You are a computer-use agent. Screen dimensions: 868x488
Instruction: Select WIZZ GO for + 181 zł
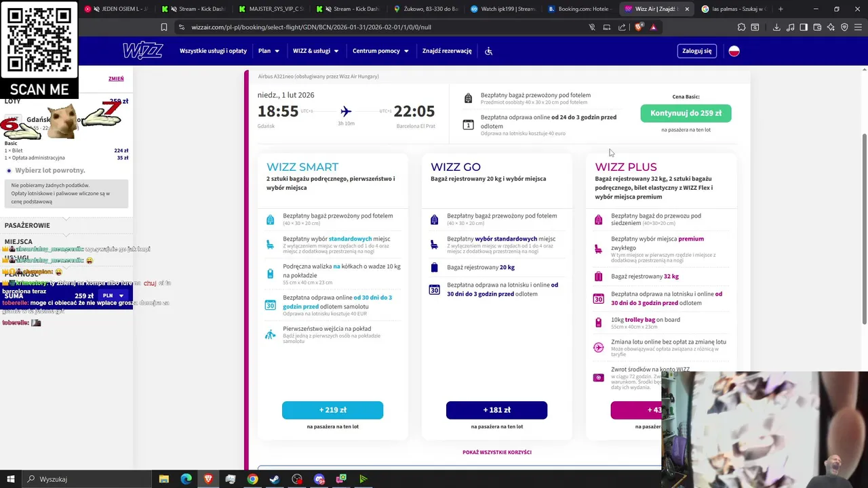(496, 410)
